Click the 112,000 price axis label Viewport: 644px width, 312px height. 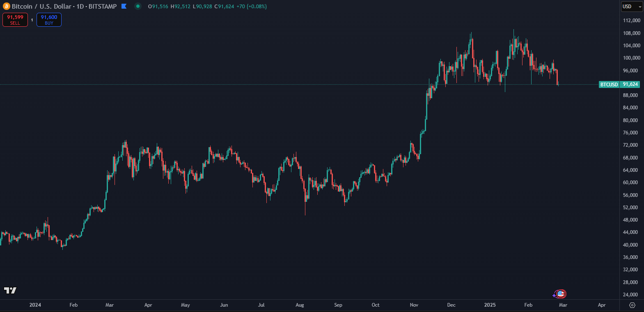[632, 21]
